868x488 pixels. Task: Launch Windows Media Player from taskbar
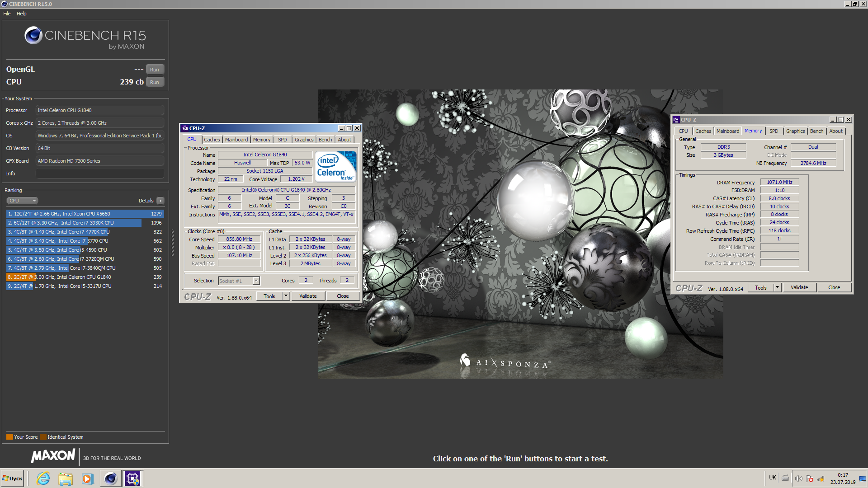point(87,479)
